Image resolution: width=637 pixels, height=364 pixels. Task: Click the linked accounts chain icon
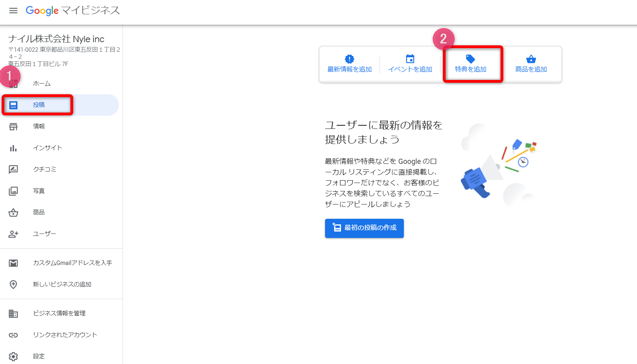pos(14,335)
